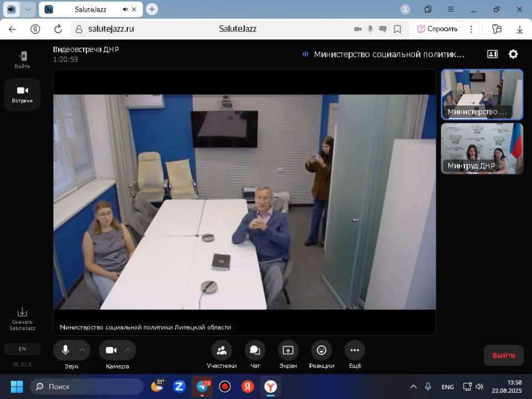Click the address bar salutejazz.ru

coord(111,29)
